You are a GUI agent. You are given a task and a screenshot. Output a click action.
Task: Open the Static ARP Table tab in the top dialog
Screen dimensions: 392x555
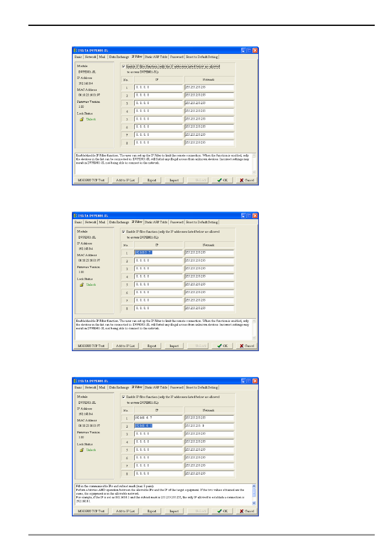[156, 57]
